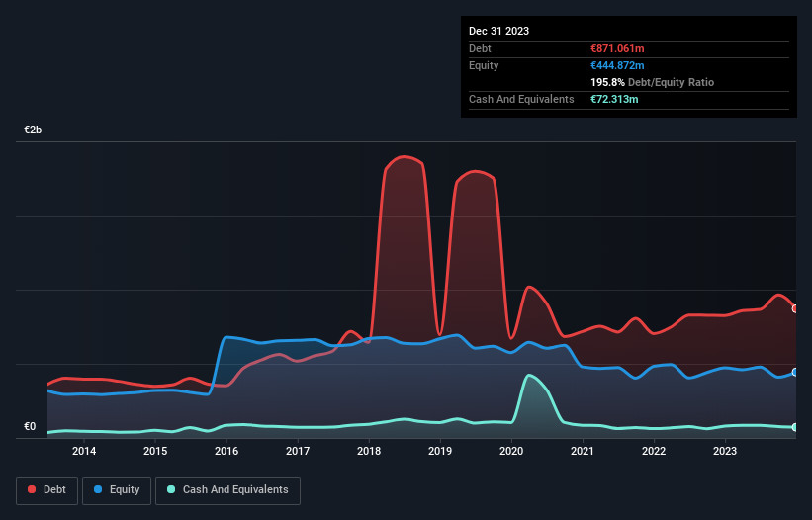Toggle the Debt series legend button
This screenshot has height=520, width=812.
coord(46,490)
